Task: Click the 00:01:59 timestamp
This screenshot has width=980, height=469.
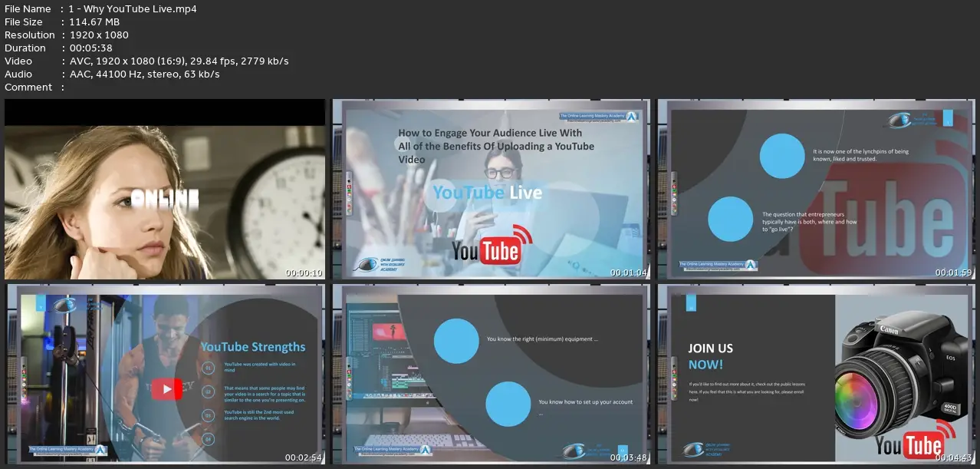Action: pyautogui.click(x=955, y=272)
